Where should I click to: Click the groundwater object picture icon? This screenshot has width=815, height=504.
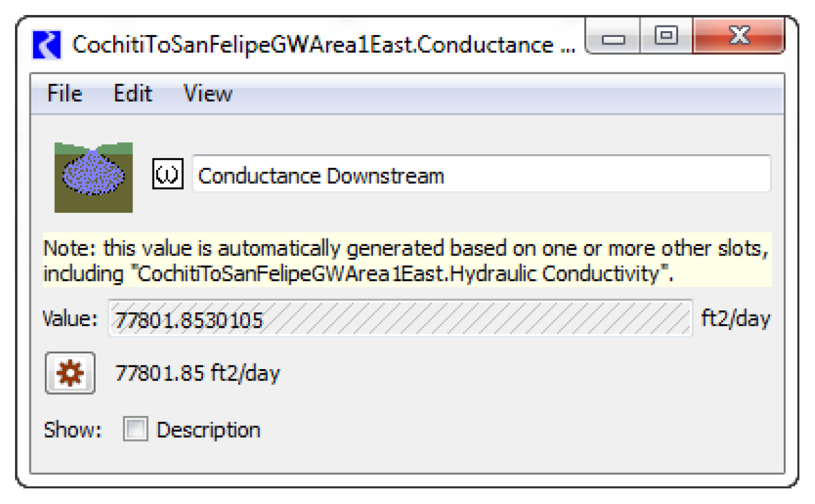pyautogui.click(x=93, y=177)
